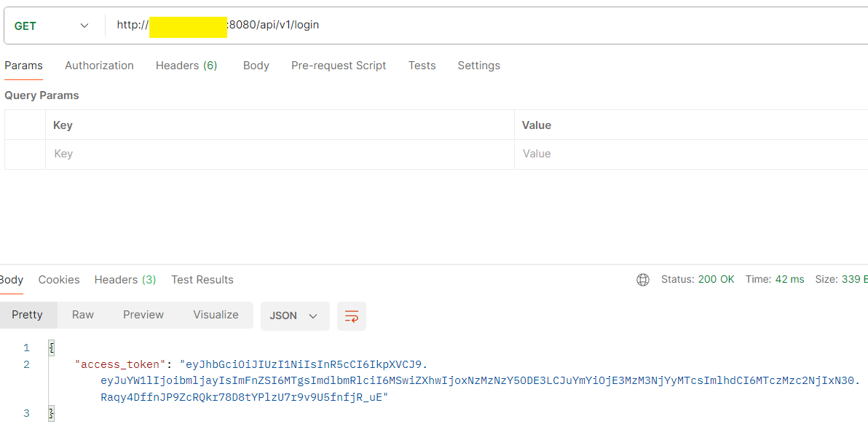The height and width of the screenshot is (435, 868).
Task: Switch response view to Raw
Action: [83, 315]
